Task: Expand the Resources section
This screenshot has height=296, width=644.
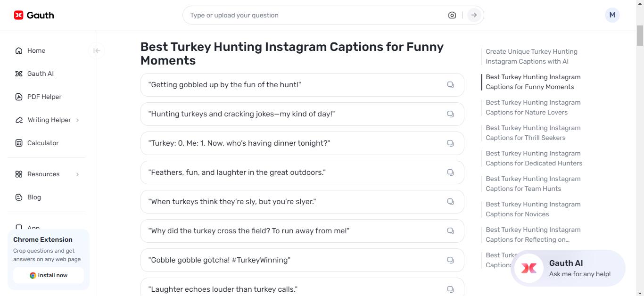Action: [43, 174]
